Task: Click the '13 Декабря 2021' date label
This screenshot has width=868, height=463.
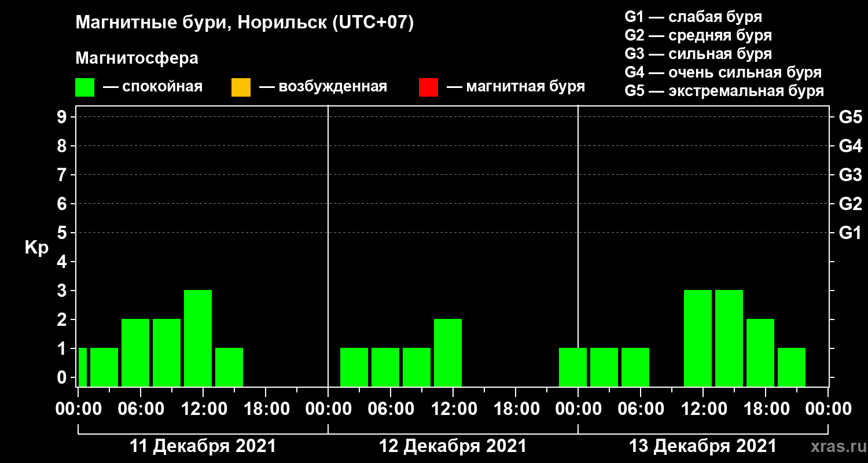Action: [703, 446]
